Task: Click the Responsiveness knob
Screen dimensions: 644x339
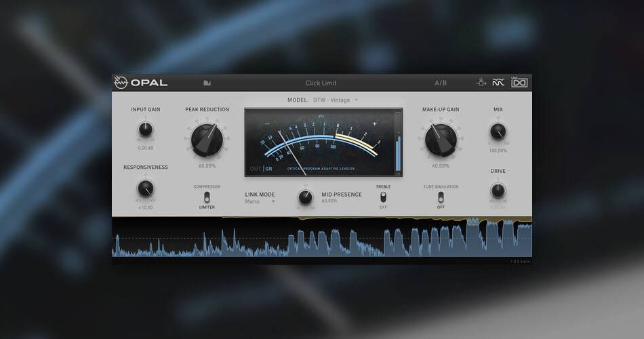Action: 145,188
